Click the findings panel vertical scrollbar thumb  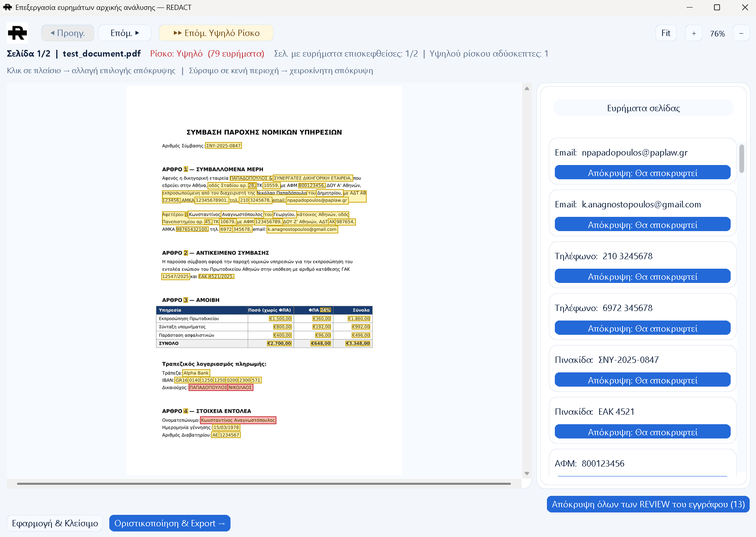pos(741,158)
